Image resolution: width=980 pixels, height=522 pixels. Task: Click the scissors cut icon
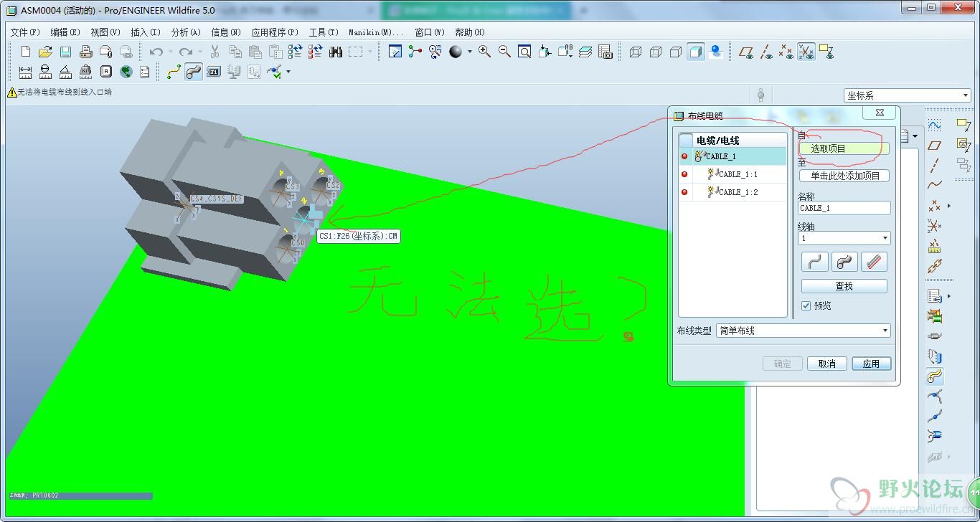tap(215, 52)
